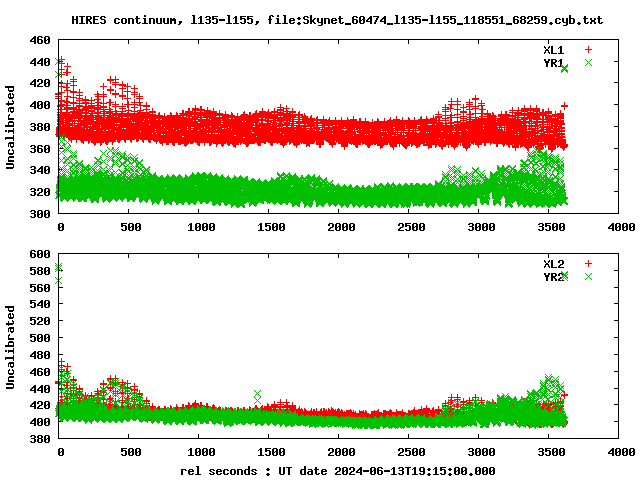Click the red plus marker beside XL1
Image resolution: width=640 pixels, height=480 pixels.
[588, 50]
